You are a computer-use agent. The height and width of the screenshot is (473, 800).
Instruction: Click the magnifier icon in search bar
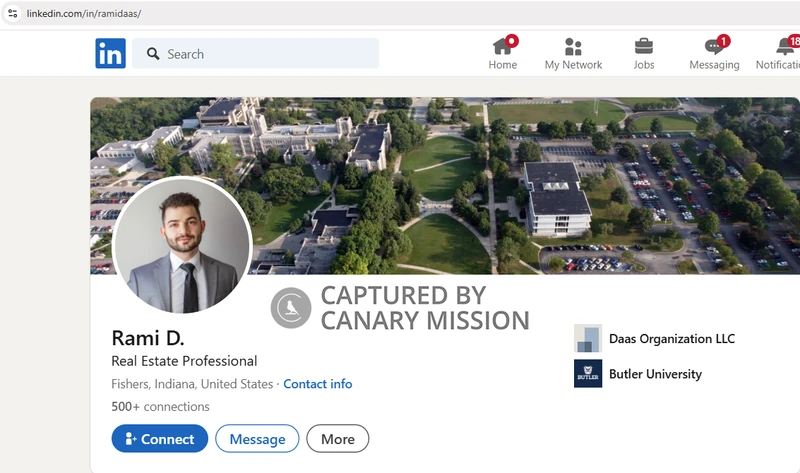[153, 54]
